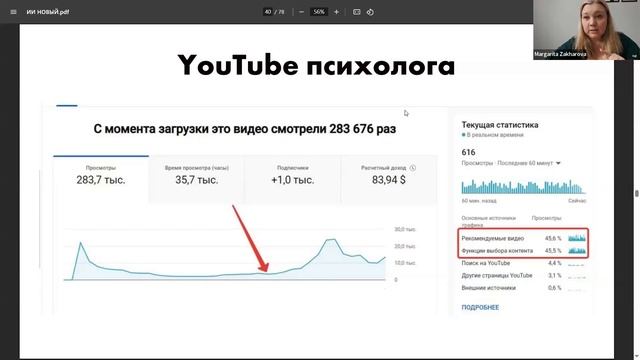Viewport: 640px width, 360px height.
Task: Open the PDF viewer sidebar menu icon
Action: pos(13,12)
